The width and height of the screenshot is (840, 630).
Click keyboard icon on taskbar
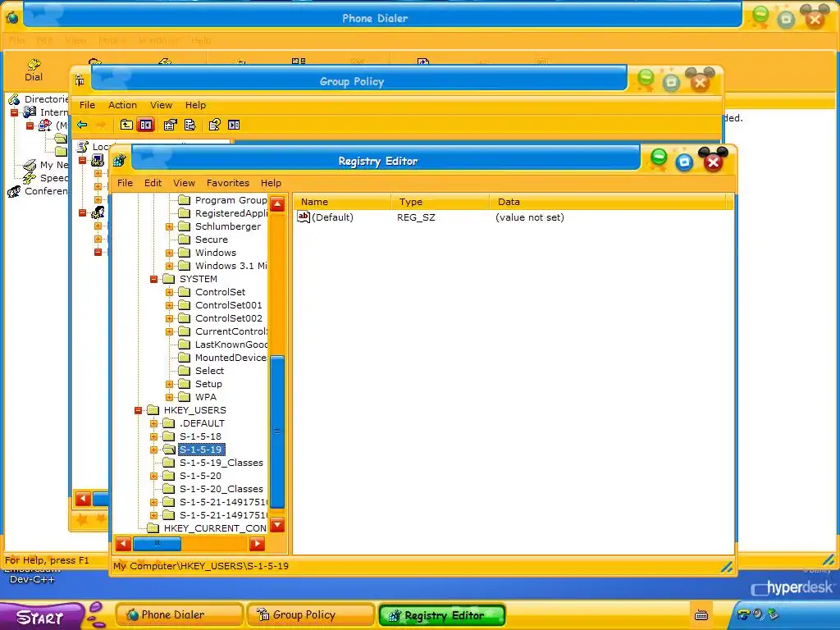[x=701, y=615]
